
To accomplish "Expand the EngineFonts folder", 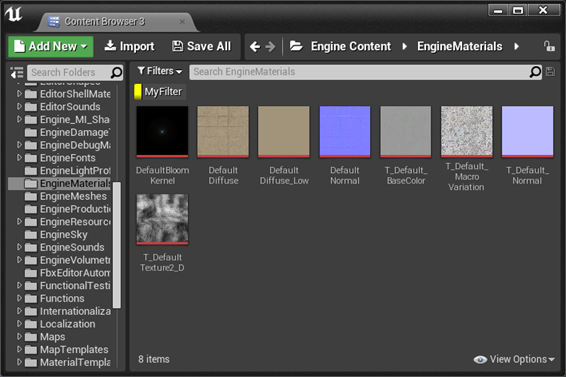I will [x=19, y=158].
